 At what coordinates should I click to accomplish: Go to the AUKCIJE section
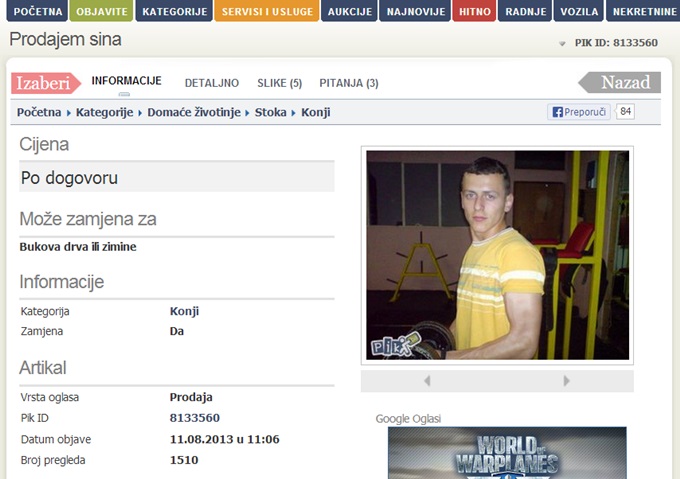[x=350, y=11]
